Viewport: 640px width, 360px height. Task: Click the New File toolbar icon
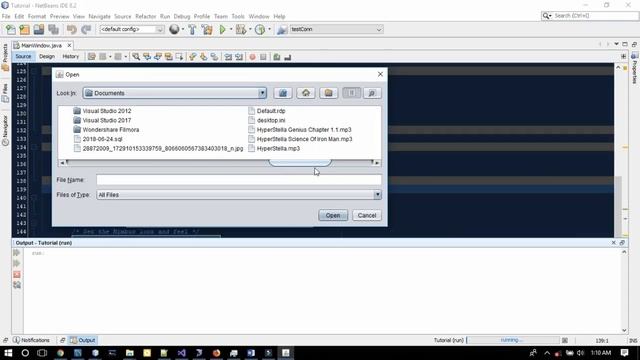point(11,29)
